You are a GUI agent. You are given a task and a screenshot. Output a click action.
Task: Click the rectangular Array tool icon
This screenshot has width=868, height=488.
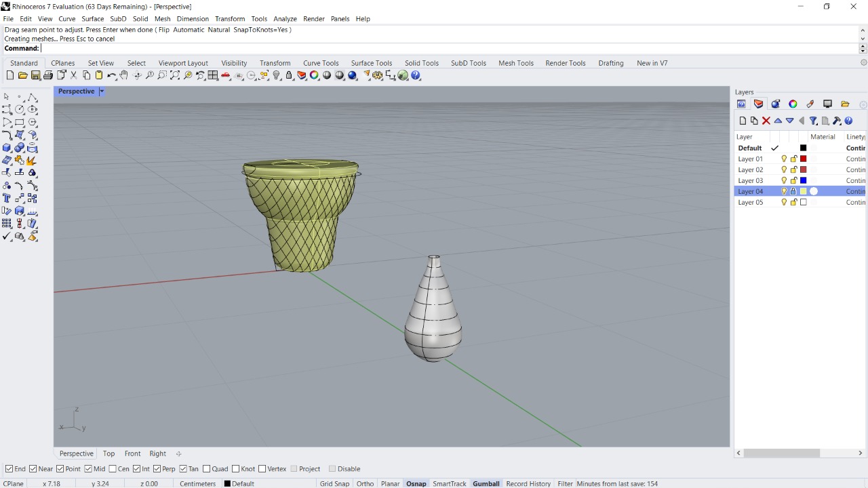[7, 223]
